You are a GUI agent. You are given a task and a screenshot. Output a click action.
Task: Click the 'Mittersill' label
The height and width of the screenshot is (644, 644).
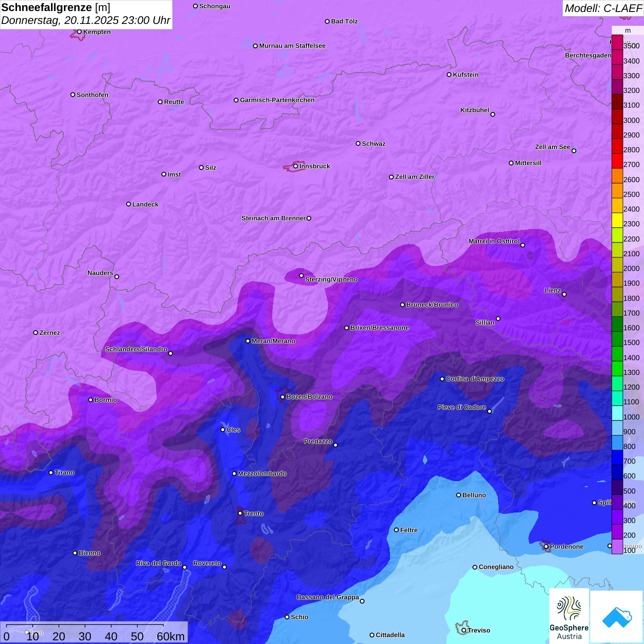point(528,163)
